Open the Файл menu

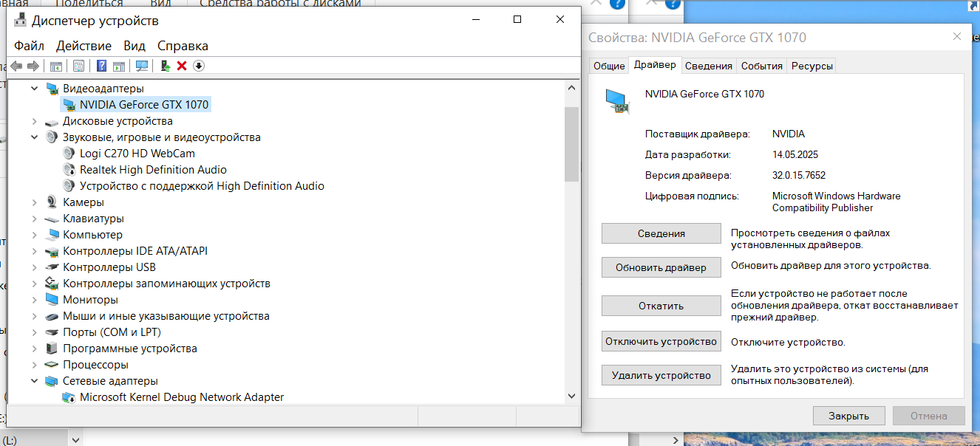tap(30, 46)
